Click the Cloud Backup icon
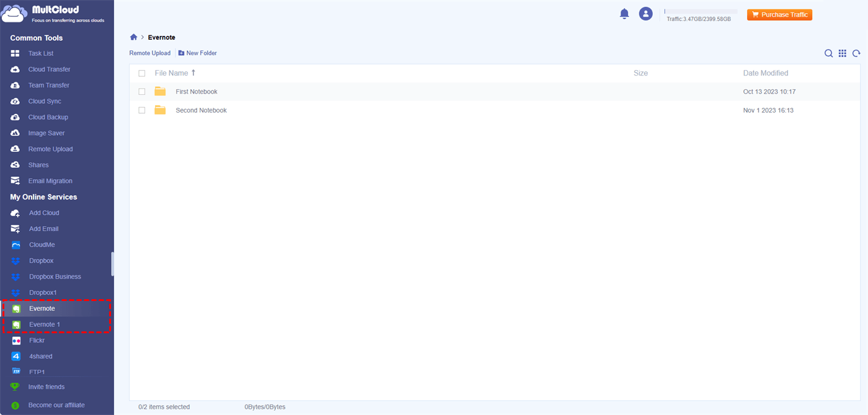The image size is (868, 415). [15, 117]
